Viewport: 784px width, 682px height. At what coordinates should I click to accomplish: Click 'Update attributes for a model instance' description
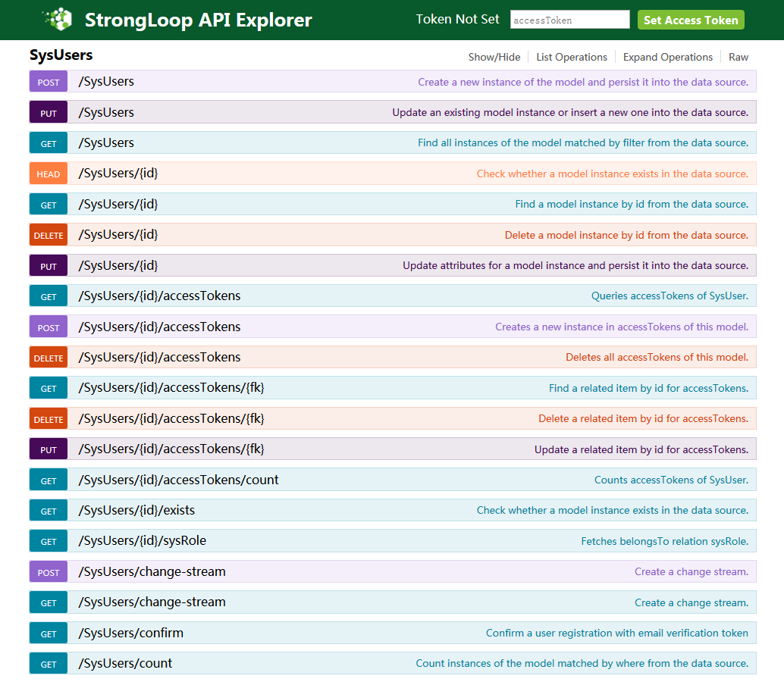click(x=575, y=266)
